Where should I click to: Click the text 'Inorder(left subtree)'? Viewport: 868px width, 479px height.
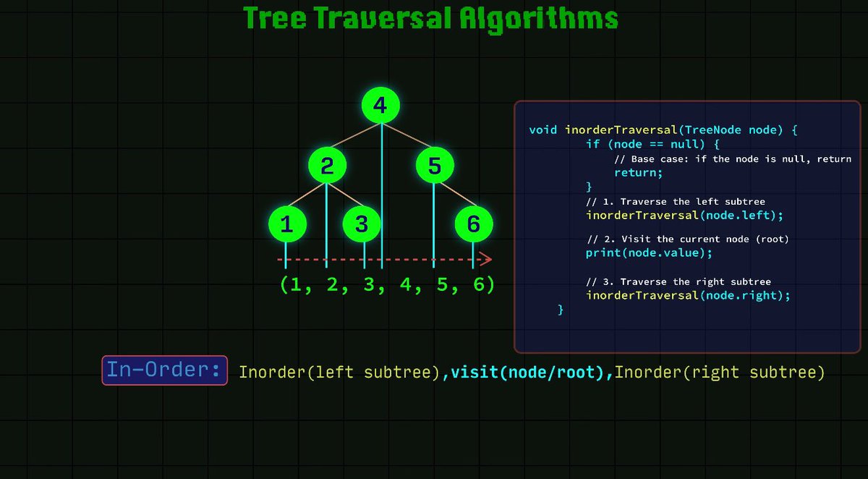point(340,373)
